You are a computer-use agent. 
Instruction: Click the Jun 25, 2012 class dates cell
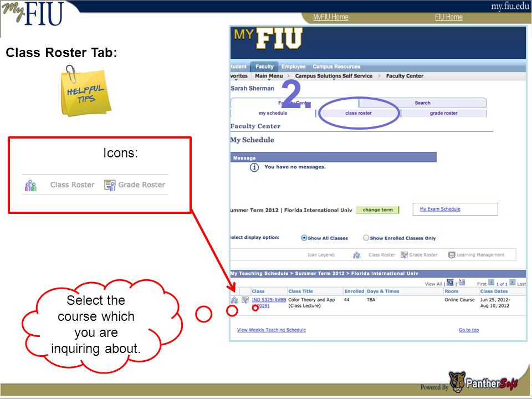495,303
